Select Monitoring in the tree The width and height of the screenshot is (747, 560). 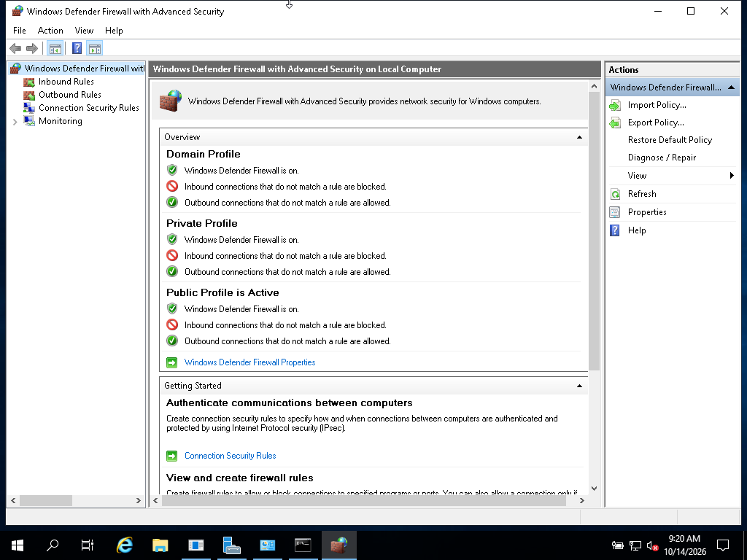(x=61, y=121)
